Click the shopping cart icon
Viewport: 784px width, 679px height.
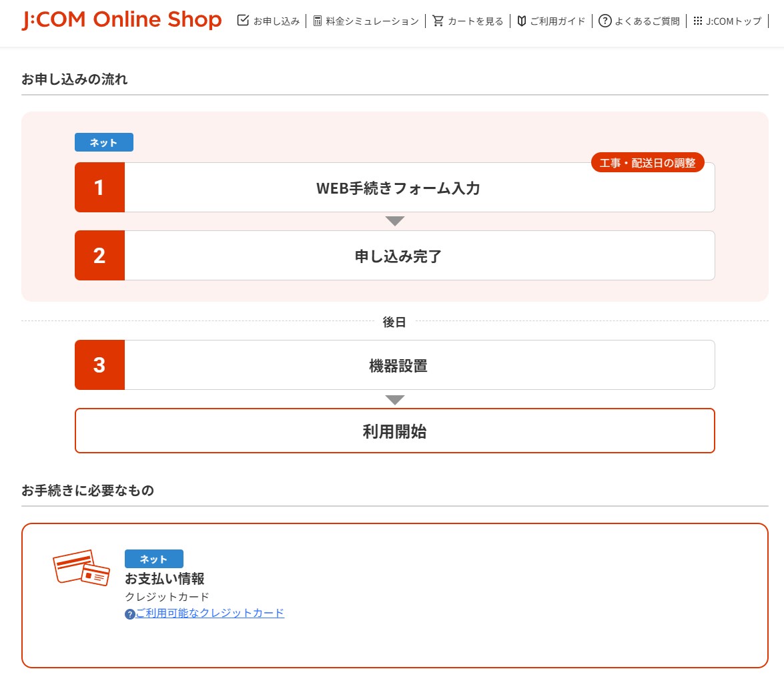438,21
